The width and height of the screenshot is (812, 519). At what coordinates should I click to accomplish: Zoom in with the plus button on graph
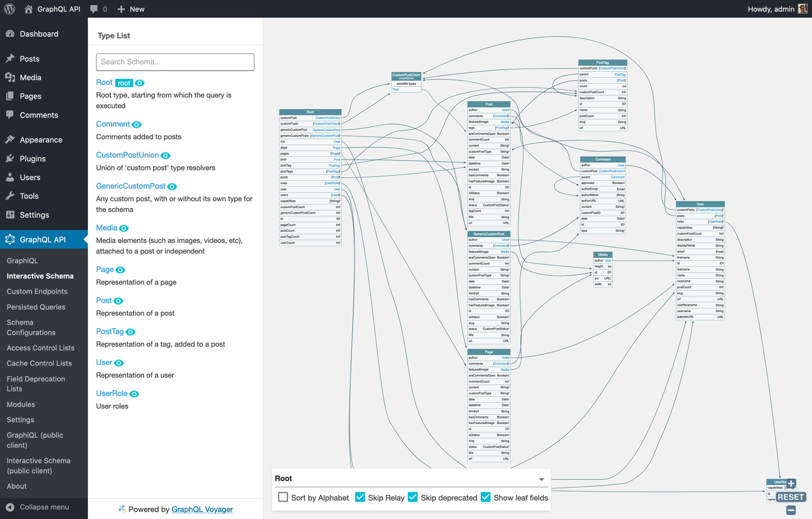[x=791, y=483]
